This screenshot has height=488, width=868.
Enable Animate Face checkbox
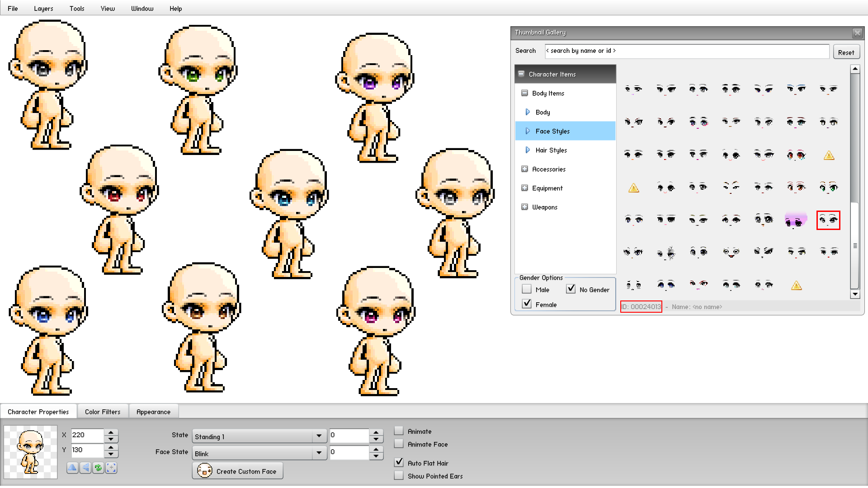[399, 444]
